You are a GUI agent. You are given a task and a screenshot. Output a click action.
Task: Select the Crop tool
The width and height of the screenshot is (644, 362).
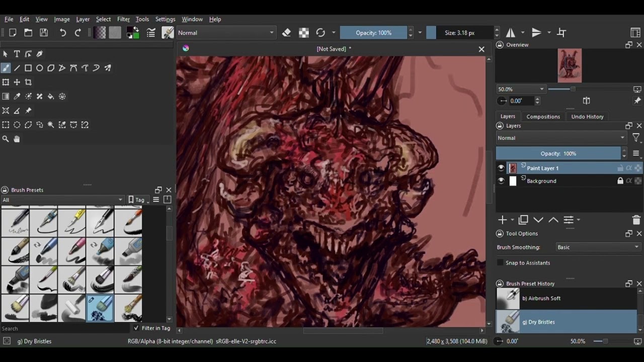click(28, 82)
